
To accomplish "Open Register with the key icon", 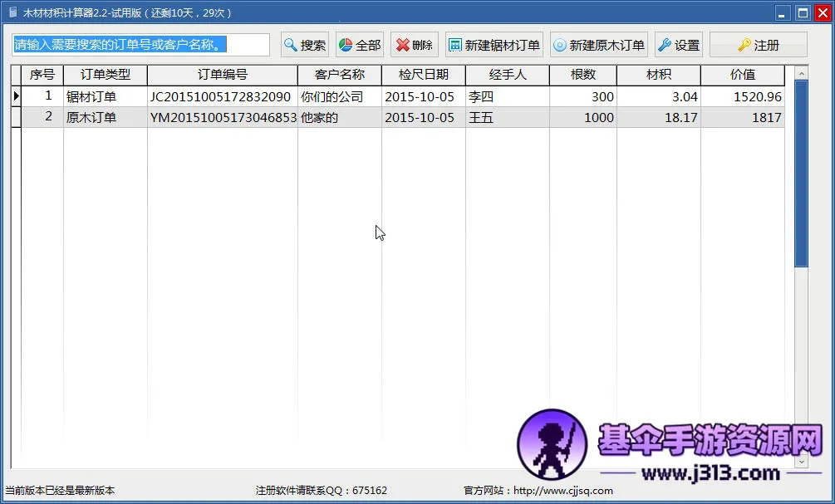I will click(x=758, y=45).
